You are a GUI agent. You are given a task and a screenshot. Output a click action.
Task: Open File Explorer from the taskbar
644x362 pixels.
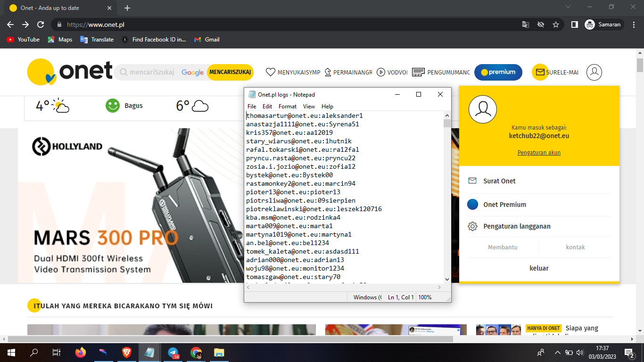tap(219, 352)
